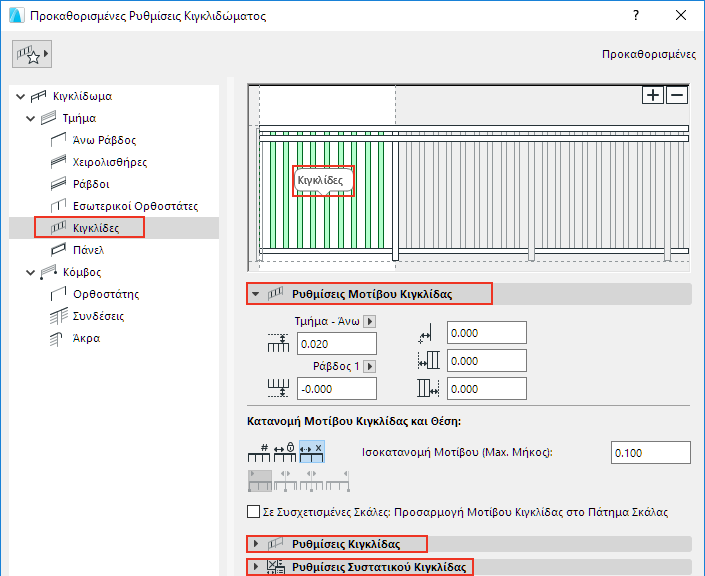Choose equal distribution max length mode
Screen dimensions: 705x576
pos(312,452)
